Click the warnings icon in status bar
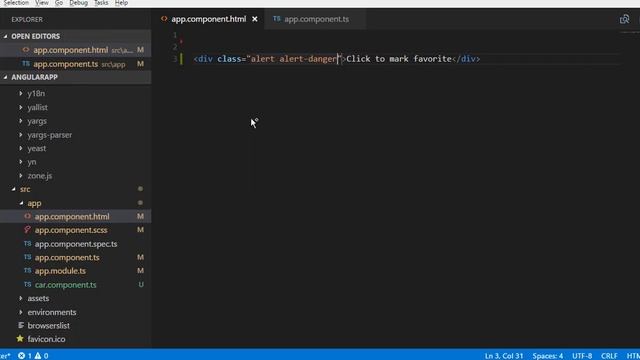The image size is (640, 360). pos(38,356)
